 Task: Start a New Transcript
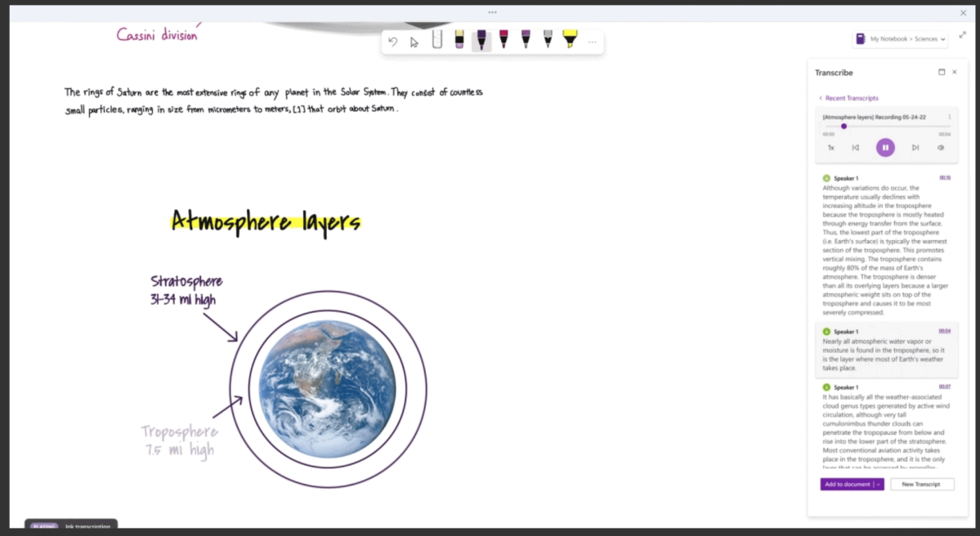[x=921, y=485]
